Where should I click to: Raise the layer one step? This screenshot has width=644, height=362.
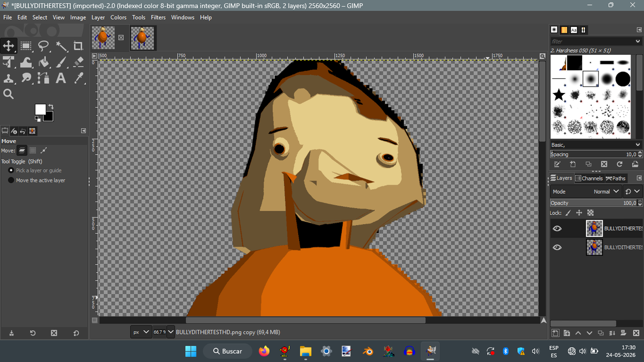click(578, 333)
